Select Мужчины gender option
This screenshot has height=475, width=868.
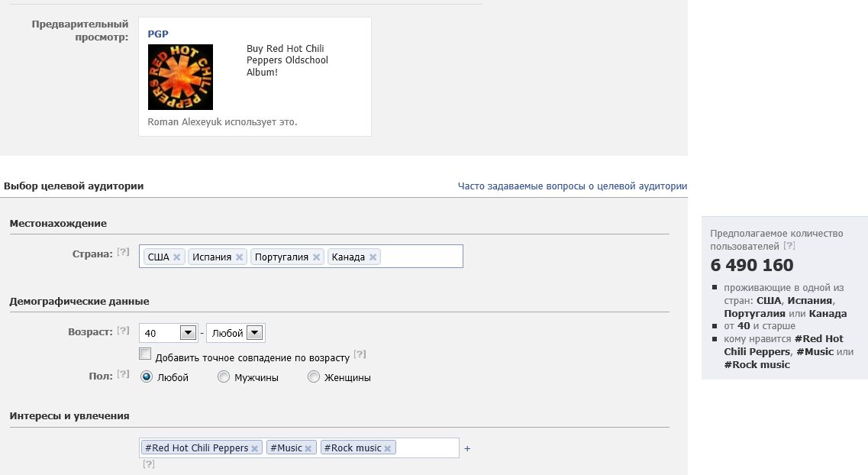pos(224,377)
